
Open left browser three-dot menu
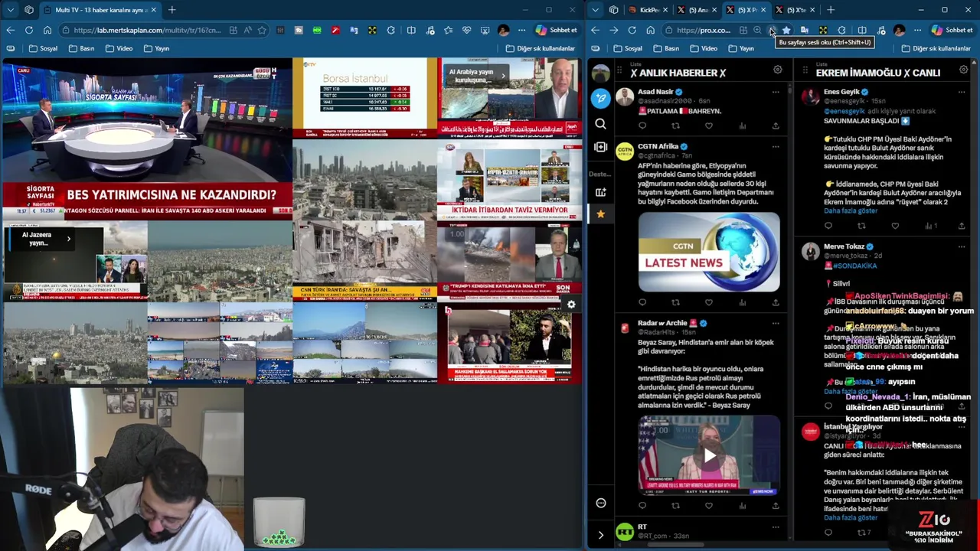pos(521,30)
